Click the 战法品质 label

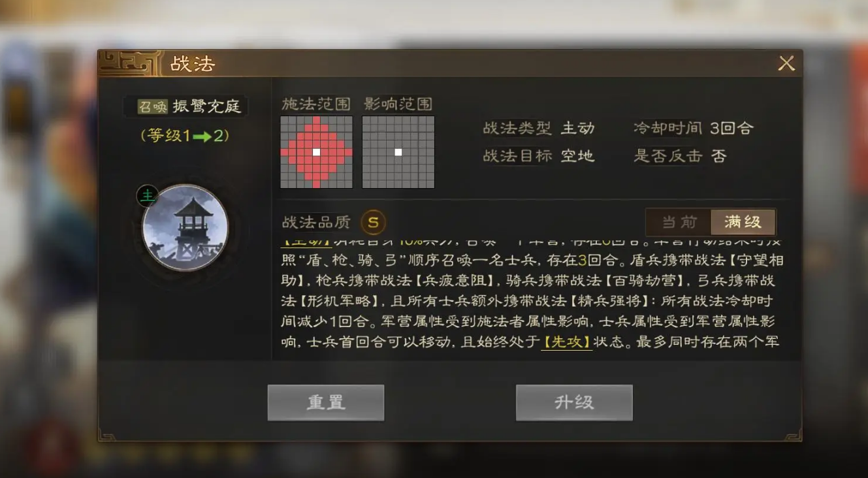click(x=317, y=222)
